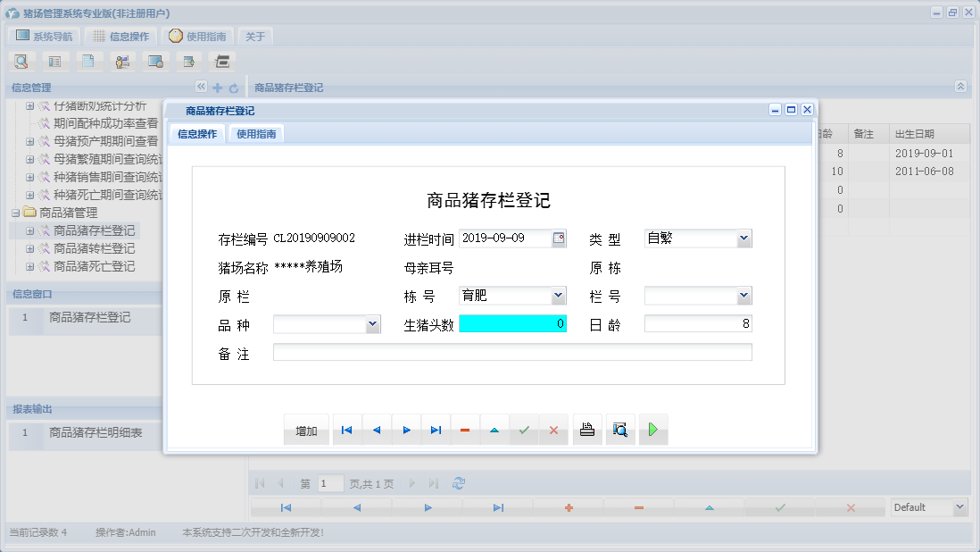Cancel the edit with the red X icon
980x552 pixels.
(x=554, y=430)
